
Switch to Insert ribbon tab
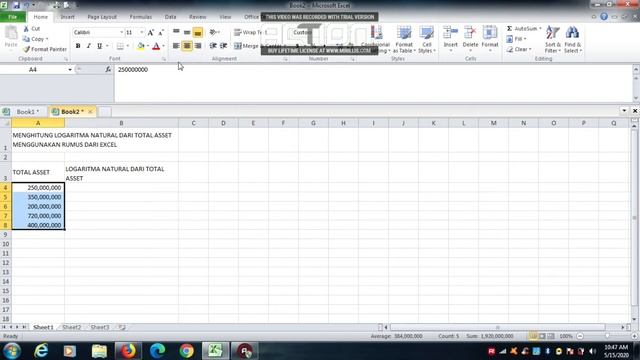click(x=67, y=17)
